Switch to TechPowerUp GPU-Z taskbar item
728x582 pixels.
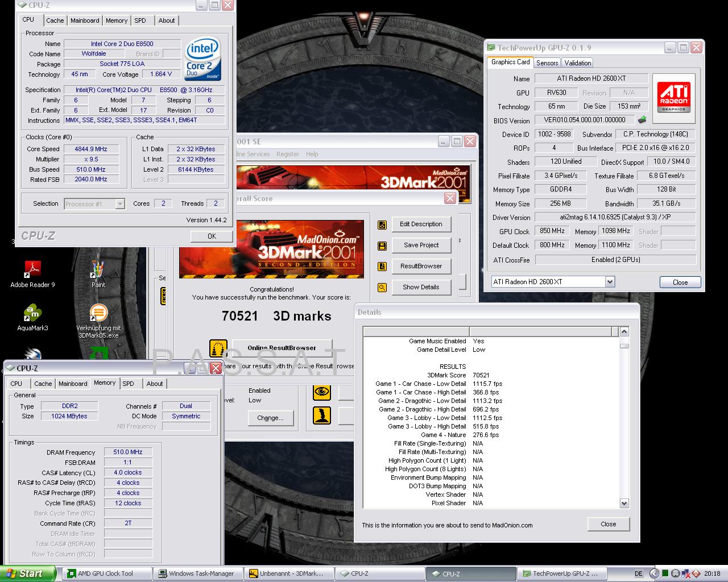pyautogui.click(x=562, y=573)
